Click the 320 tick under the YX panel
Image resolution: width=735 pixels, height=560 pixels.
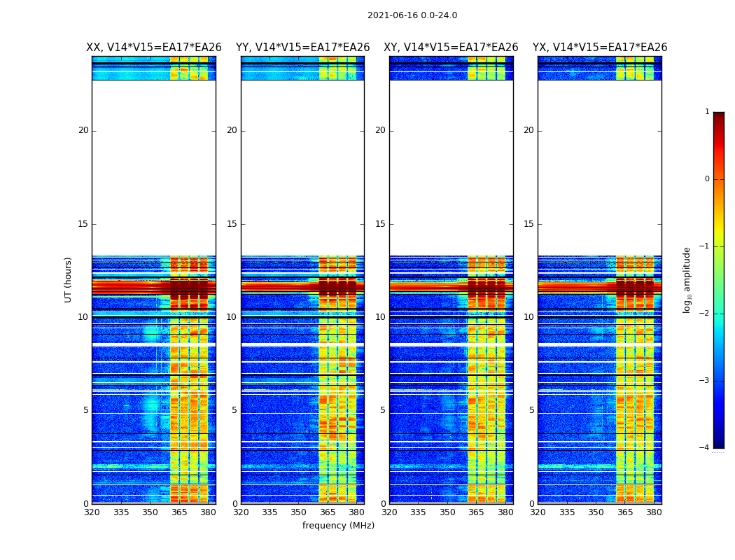click(x=538, y=512)
